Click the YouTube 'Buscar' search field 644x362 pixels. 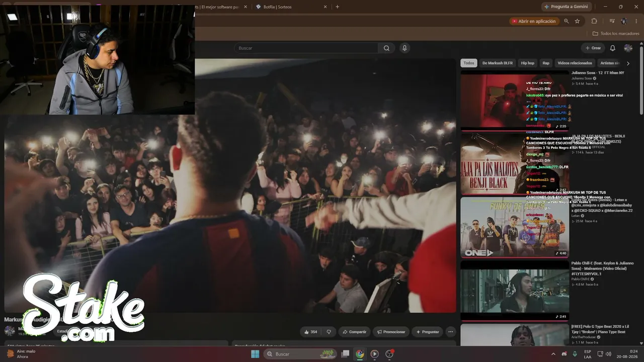[306, 48]
